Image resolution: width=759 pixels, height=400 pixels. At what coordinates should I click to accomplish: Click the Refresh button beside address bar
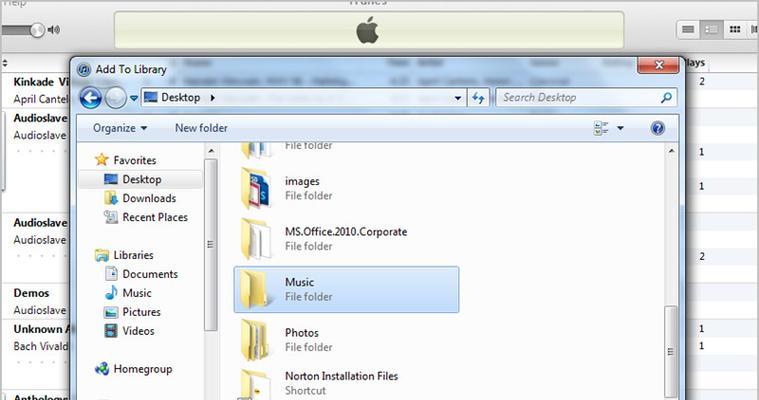(x=478, y=98)
